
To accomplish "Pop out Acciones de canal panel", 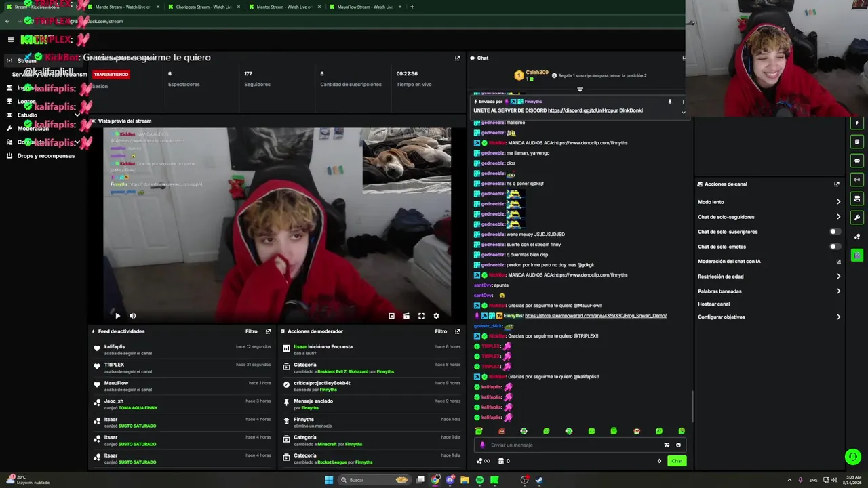I will (837, 184).
